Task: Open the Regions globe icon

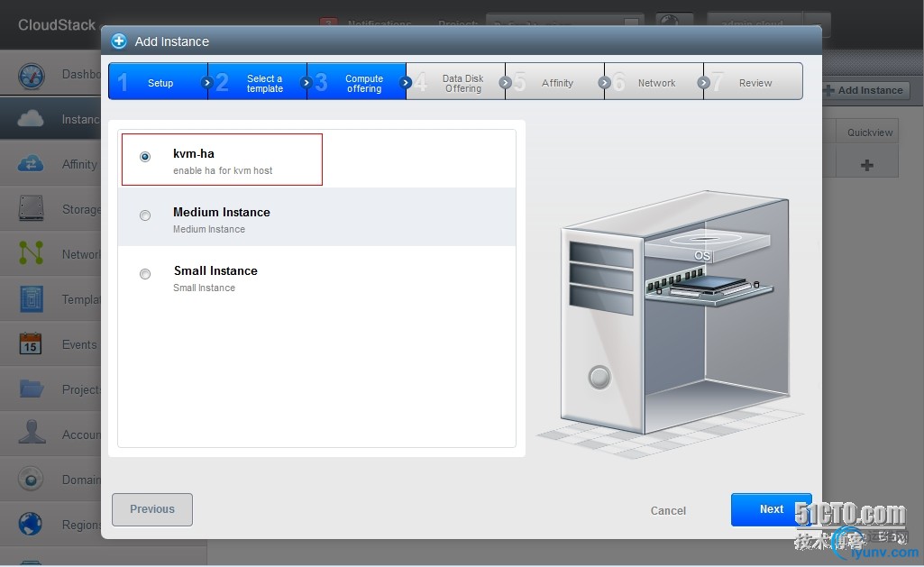Action: [x=31, y=524]
